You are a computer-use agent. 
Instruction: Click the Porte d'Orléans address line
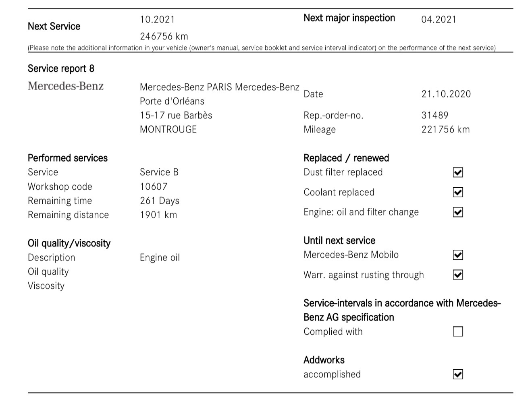click(172, 101)
